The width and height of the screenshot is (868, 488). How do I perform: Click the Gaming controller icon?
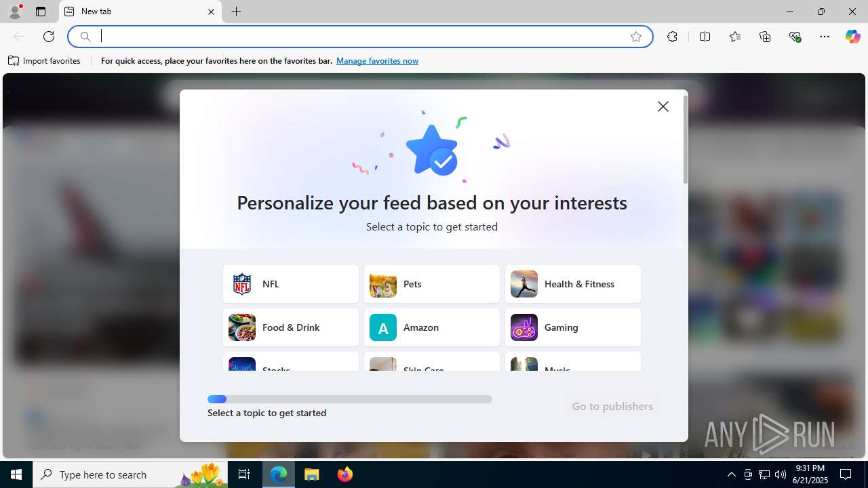(x=524, y=327)
